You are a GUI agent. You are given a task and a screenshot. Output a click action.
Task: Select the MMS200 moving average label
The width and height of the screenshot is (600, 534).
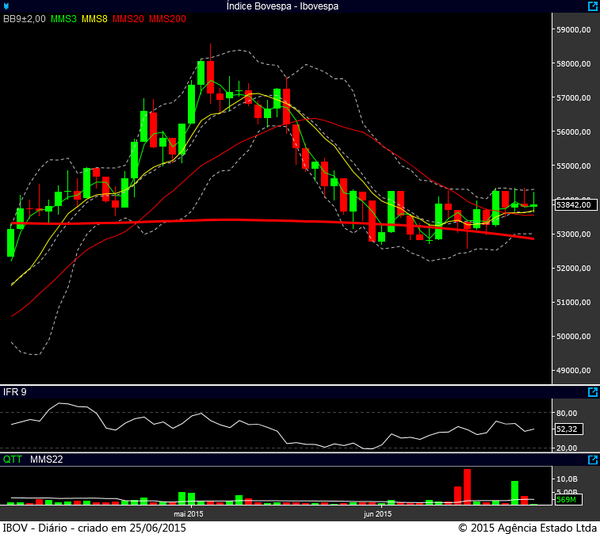[168, 19]
